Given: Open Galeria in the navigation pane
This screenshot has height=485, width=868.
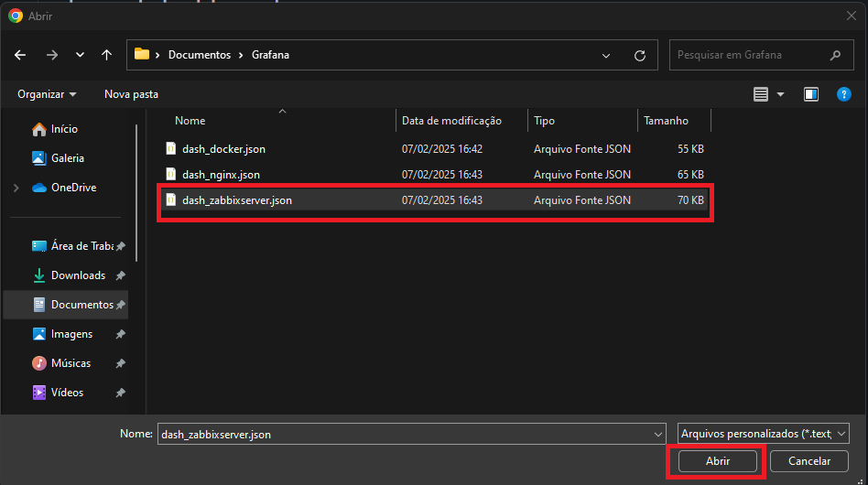Looking at the screenshot, I should pos(67,158).
